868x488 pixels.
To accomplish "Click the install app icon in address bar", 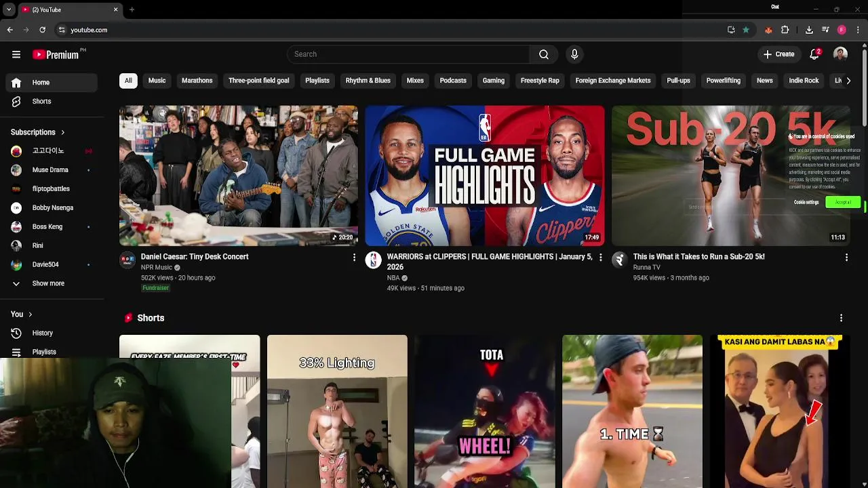I will (731, 30).
